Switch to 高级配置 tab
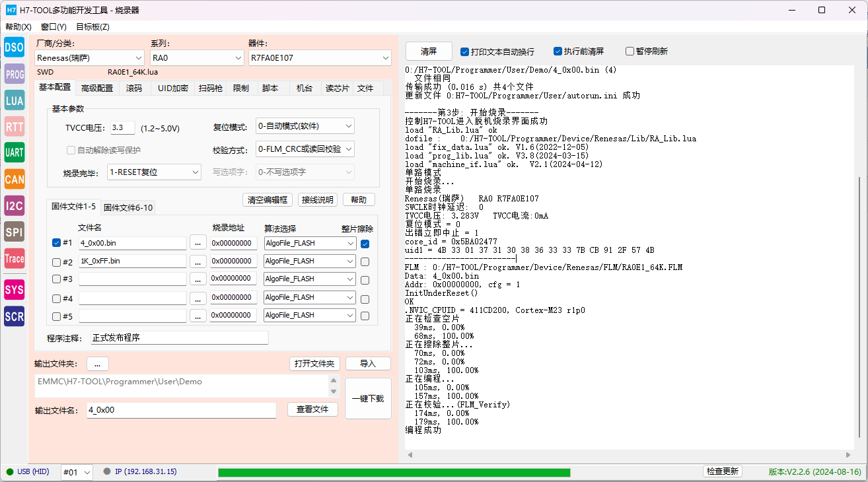The height and width of the screenshot is (482, 868). 97,88
